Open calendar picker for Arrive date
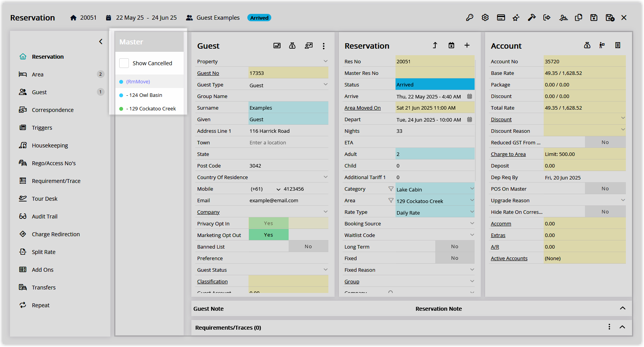Image resolution: width=644 pixels, height=347 pixels. 470,96
